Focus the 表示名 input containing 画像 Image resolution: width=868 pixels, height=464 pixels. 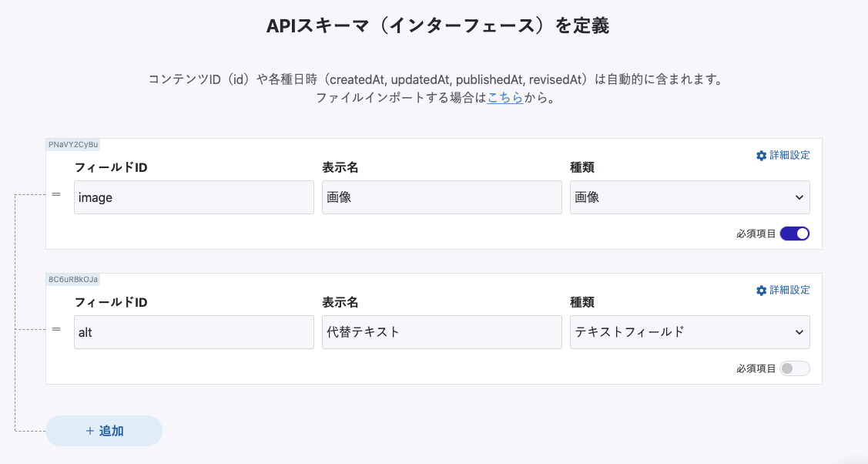(441, 197)
